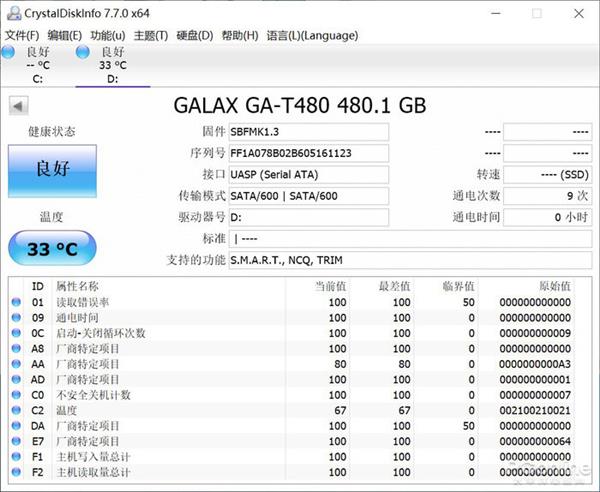The width and height of the screenshot is (600, 492).
Task: Click status dot of attribute A8 row
Action: pyautogui.click(x=16, y=349)
